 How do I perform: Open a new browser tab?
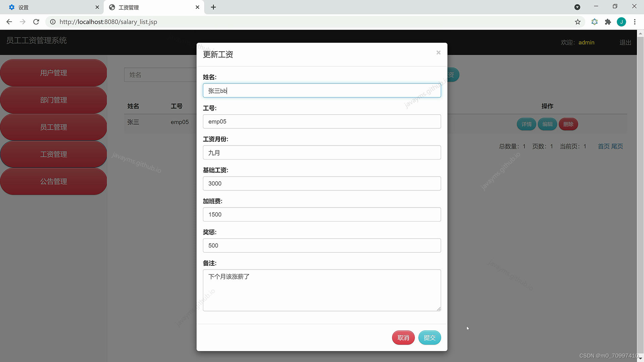coord(213,7)
